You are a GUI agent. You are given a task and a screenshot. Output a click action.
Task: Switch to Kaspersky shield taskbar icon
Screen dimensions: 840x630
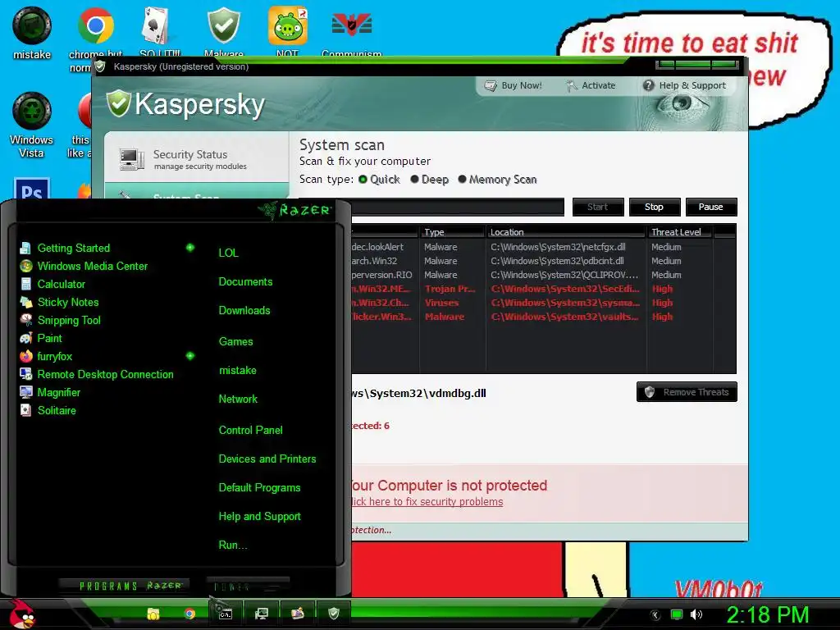[334, 614]
